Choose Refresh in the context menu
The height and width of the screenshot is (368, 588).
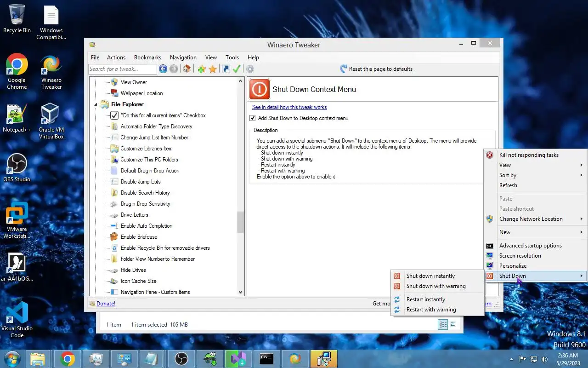coord(536,185)
